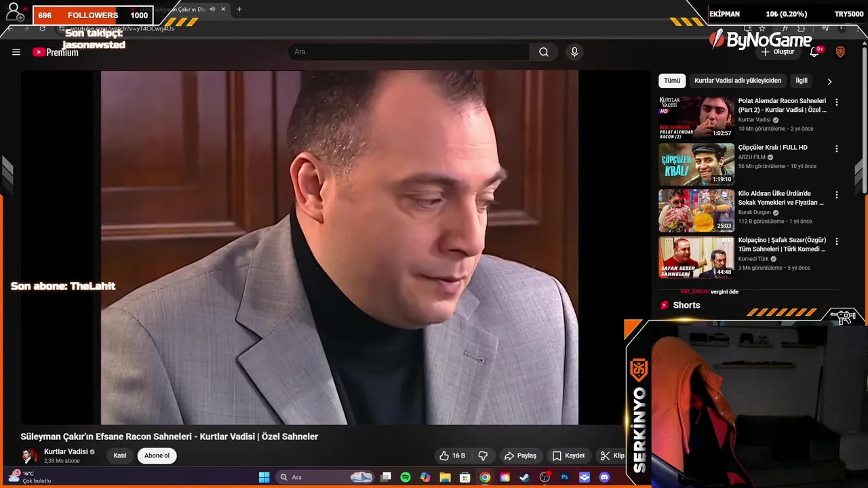Viewport: 868px width, 488px height.
Task: Select the İlgili filter chip
Action: click(x=802, y=81)
